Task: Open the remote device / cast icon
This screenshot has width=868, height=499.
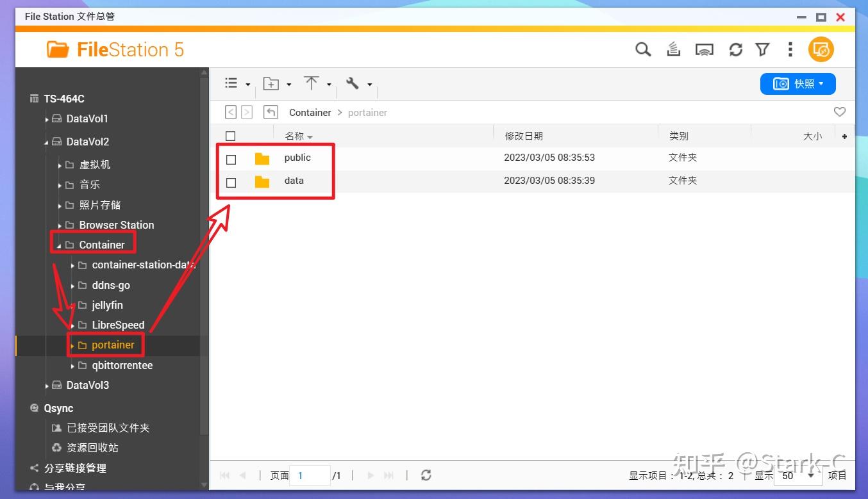Action: [704, 49]
